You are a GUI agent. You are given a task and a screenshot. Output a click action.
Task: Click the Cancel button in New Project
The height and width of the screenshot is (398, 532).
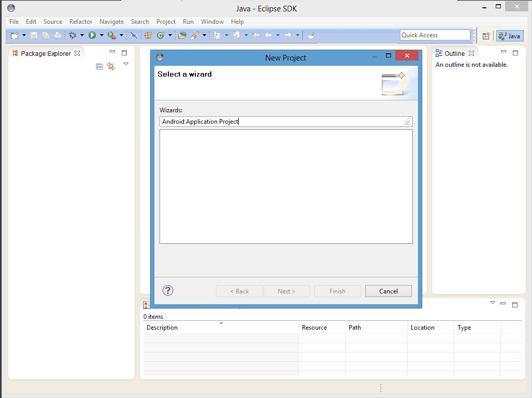pos(389,291)
